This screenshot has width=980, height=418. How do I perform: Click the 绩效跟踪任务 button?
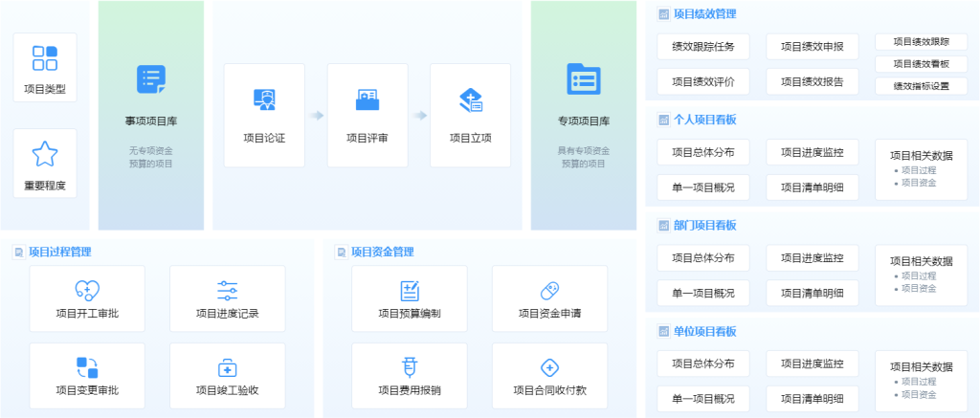[703, 46]
